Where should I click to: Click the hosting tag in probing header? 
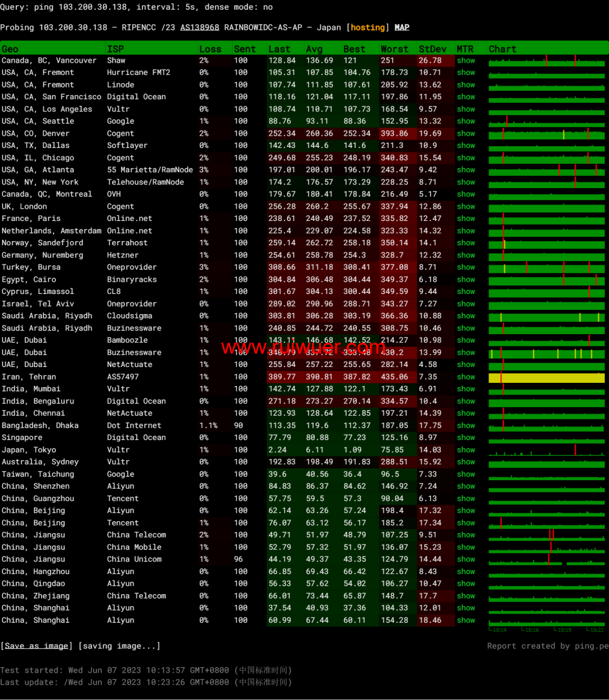click(x=368, y=27)
